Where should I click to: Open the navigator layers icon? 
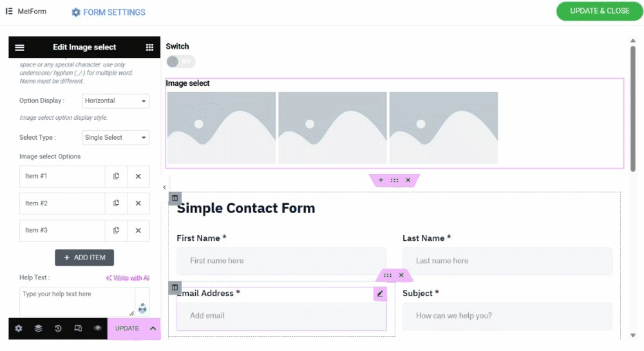pos(38,328)
